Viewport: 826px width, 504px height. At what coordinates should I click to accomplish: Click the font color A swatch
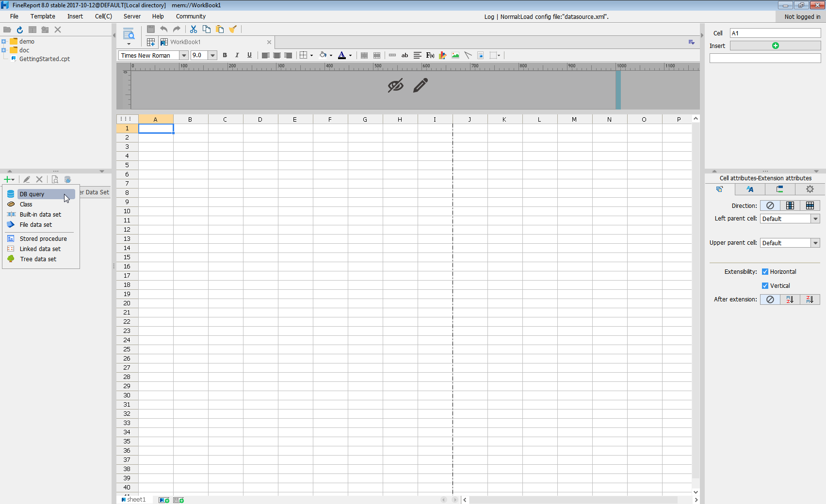[342, 55]
